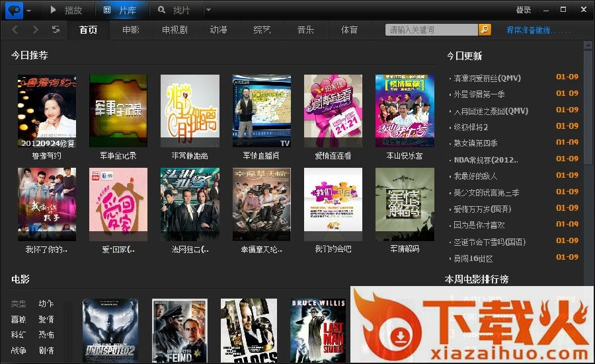Viewport: 595px width, 364px height.
Task: Click the 程序准备就绪 status text
Action: click(x=538, y=30)
